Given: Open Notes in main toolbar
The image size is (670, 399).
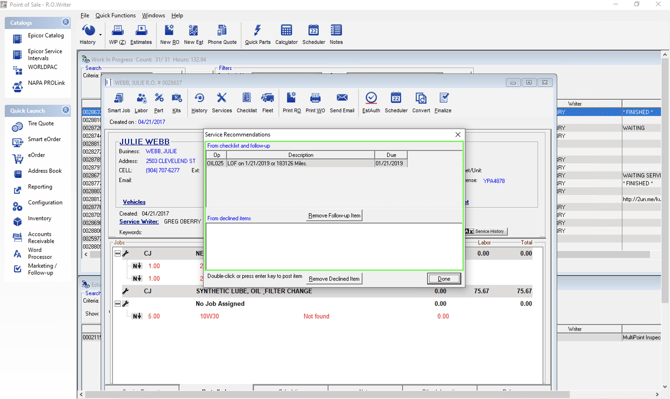Looking at the screenshot, I should (x=336, y=34).
